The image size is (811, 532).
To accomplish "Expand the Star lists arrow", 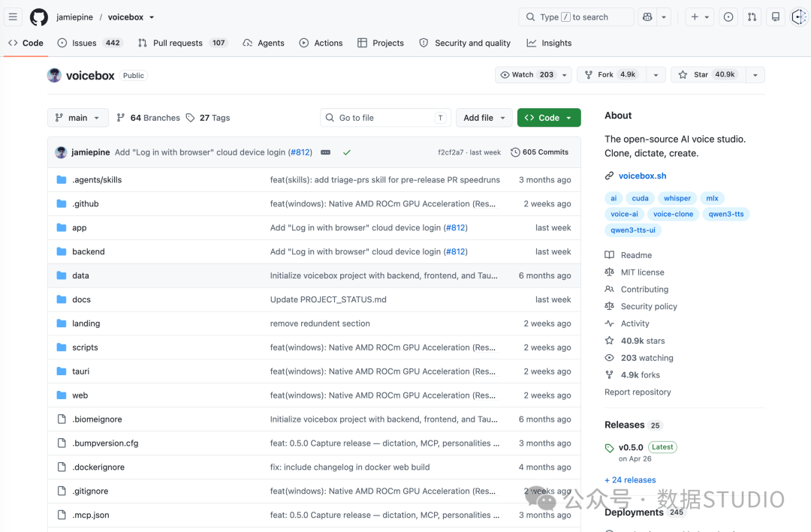I will point(755,75).
